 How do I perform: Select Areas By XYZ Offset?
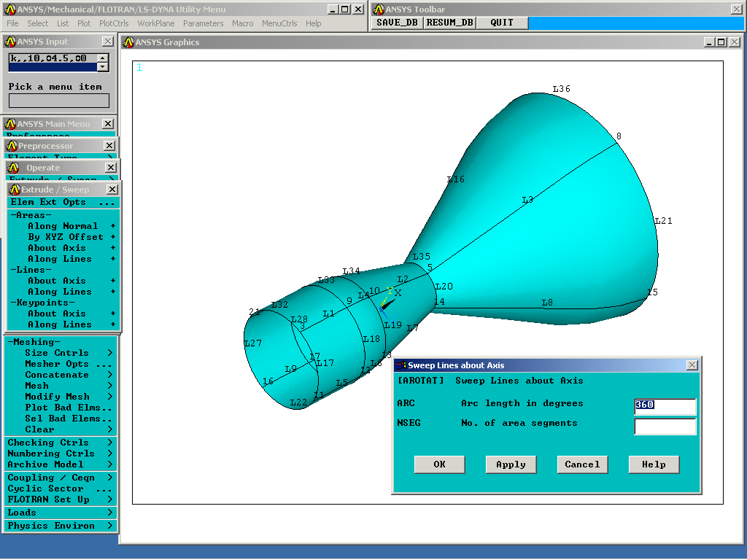(63, 237)
